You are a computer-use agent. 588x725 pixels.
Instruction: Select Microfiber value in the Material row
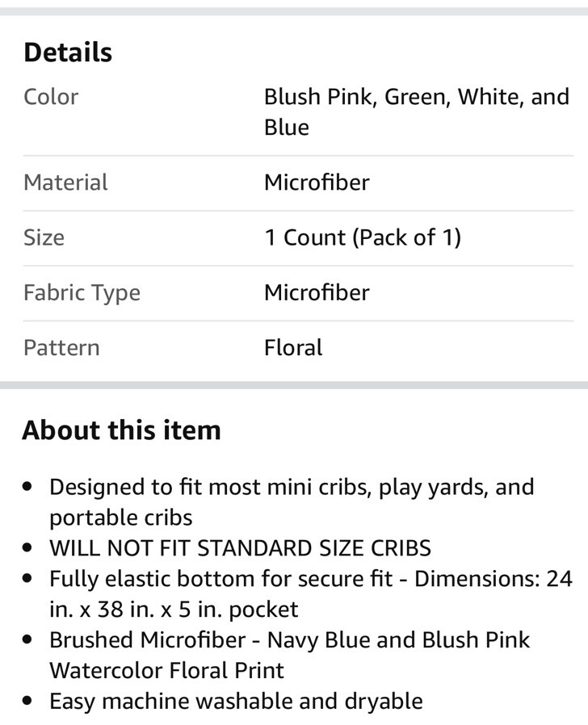tap(316, 182)
